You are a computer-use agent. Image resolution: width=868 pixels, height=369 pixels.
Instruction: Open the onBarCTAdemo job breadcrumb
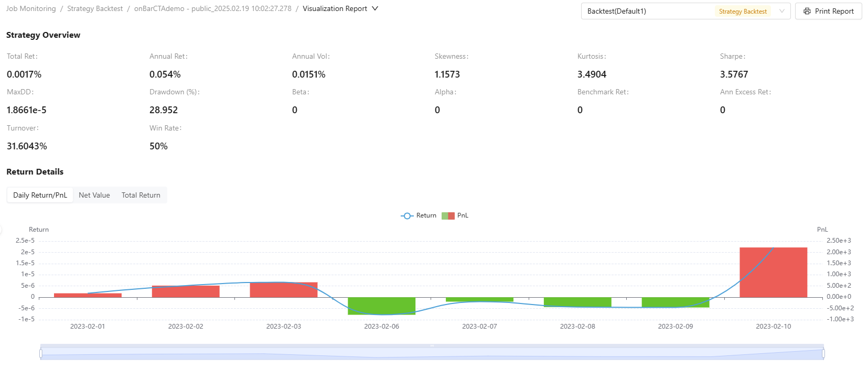212,8
